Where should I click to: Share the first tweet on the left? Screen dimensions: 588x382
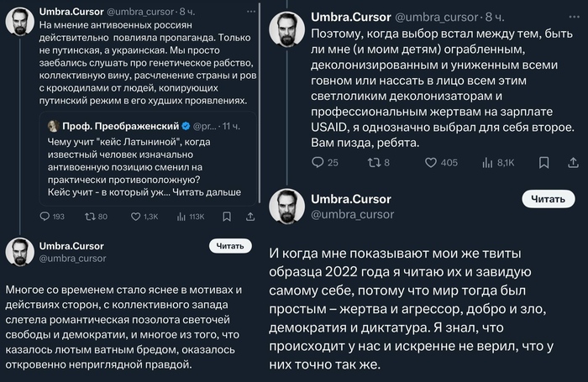click(x=250, y=217)
